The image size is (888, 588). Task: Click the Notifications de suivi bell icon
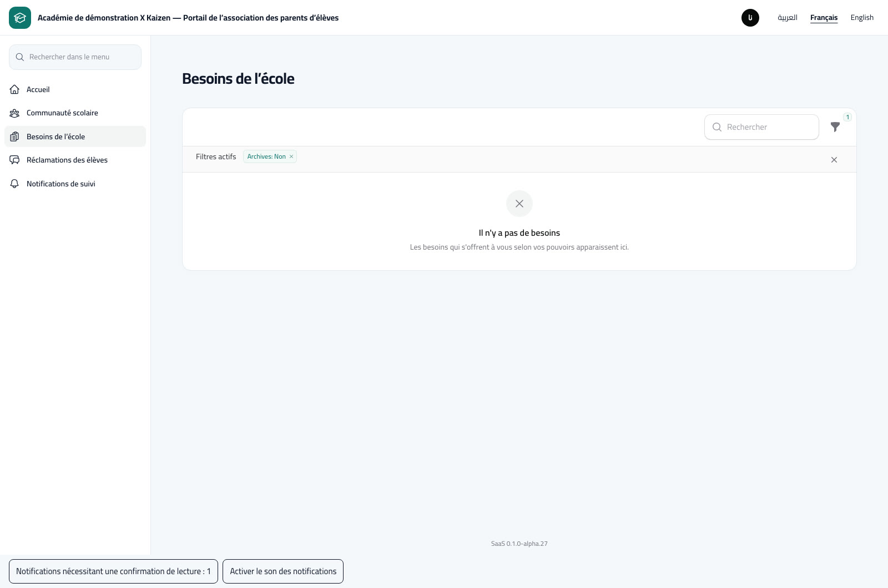15,184
